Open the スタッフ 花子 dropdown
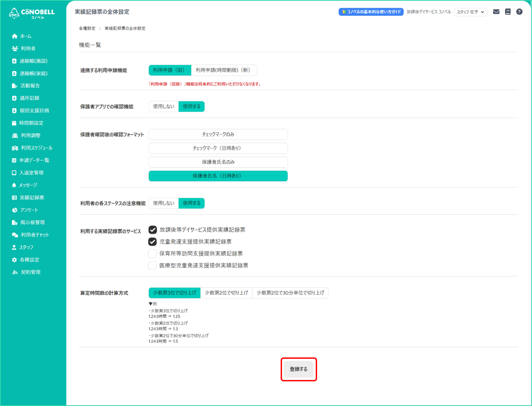 [x=470, y=12]
